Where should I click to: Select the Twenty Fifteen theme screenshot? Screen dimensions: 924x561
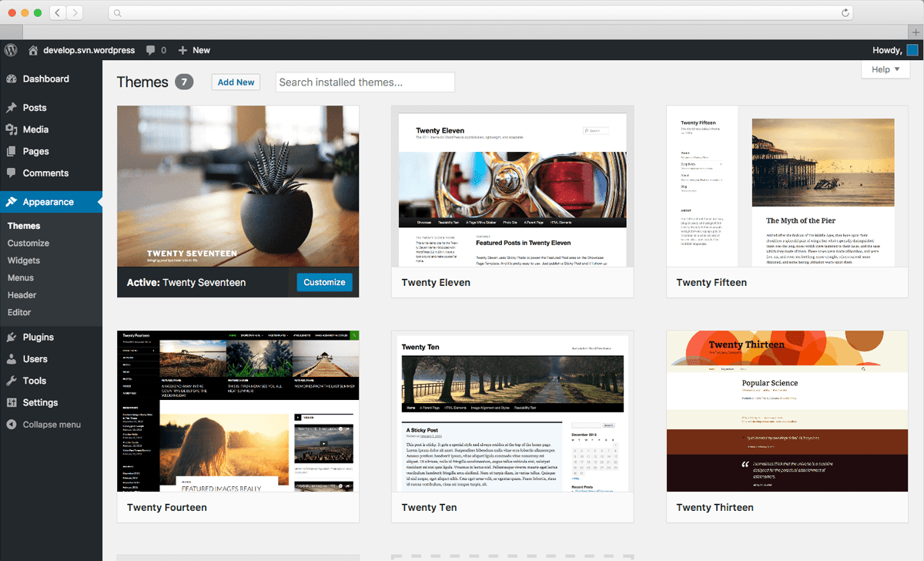click(x=787, y=186)
